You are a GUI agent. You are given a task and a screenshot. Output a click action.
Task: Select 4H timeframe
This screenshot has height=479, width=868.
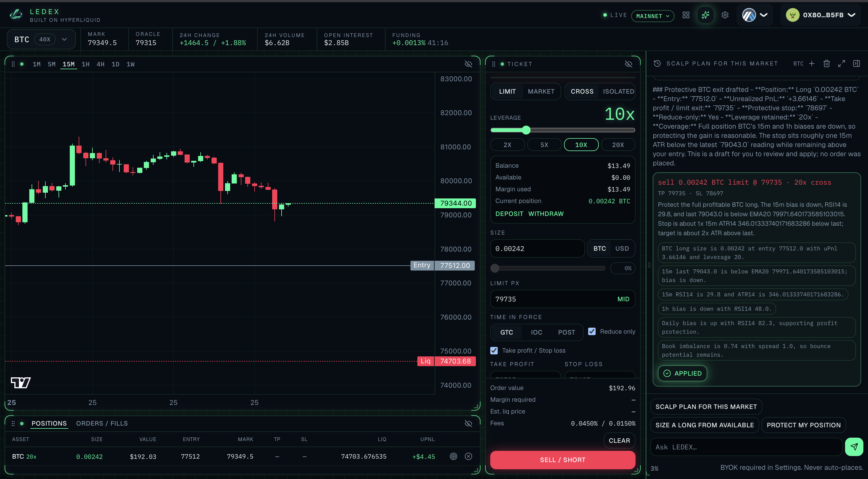(100, 64)
